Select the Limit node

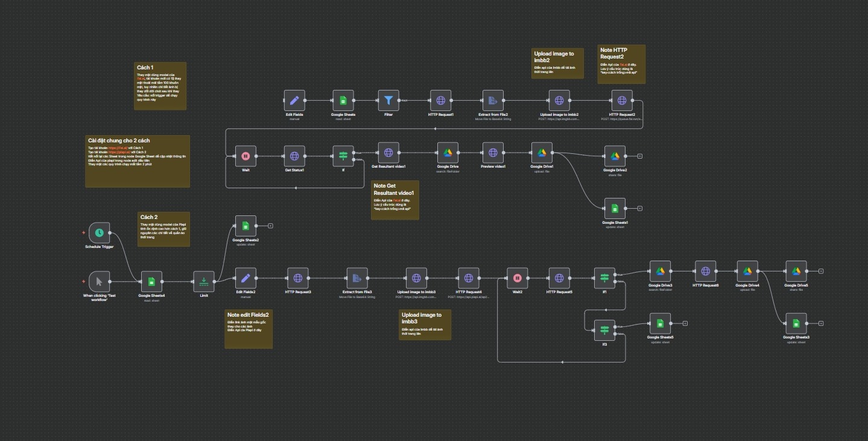click(x=203, y=281)
